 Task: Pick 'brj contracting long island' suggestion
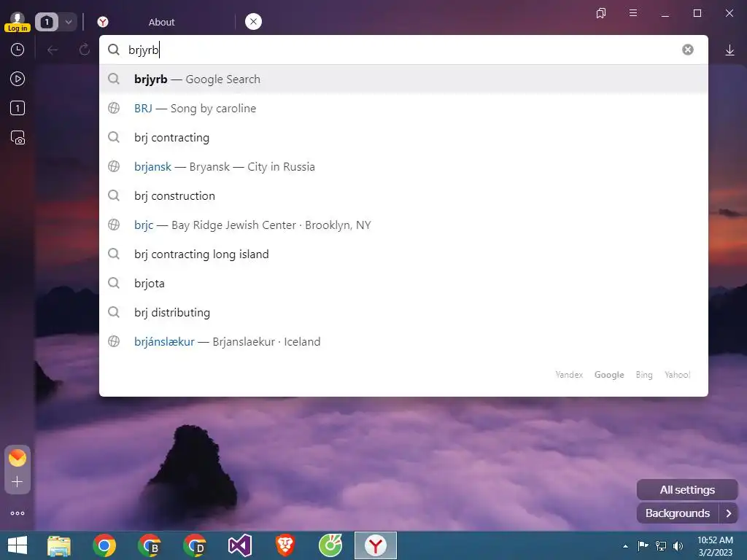[403, 254]
